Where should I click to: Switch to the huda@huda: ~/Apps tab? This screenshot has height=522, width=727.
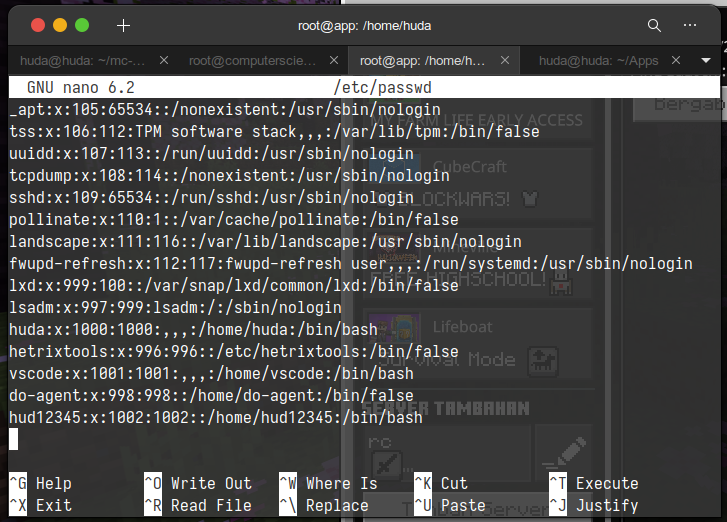click(x=598, y=61)
